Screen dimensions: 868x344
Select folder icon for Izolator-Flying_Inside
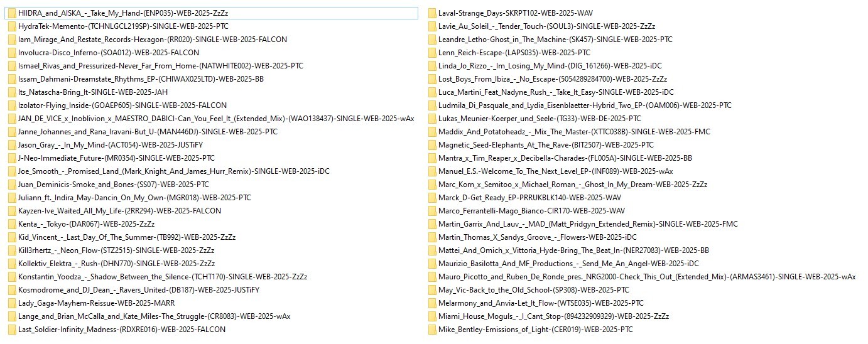[12, 105]
